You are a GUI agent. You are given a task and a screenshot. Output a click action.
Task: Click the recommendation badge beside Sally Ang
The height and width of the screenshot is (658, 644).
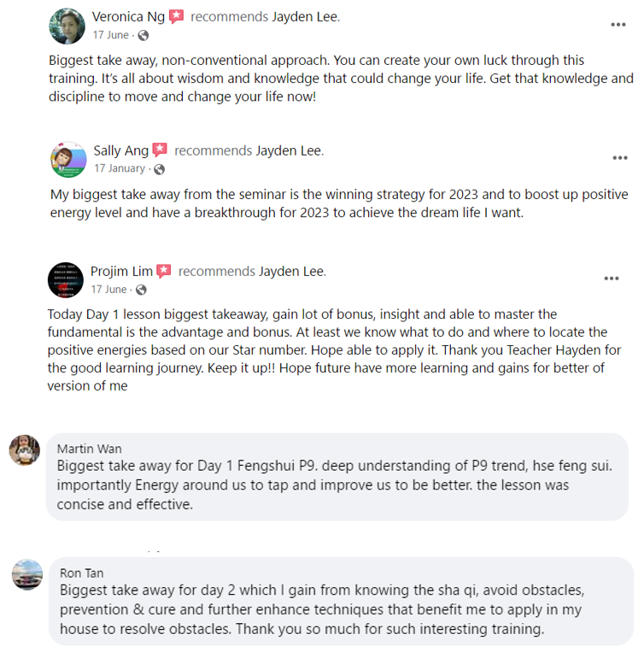click(x=160, y=151)
